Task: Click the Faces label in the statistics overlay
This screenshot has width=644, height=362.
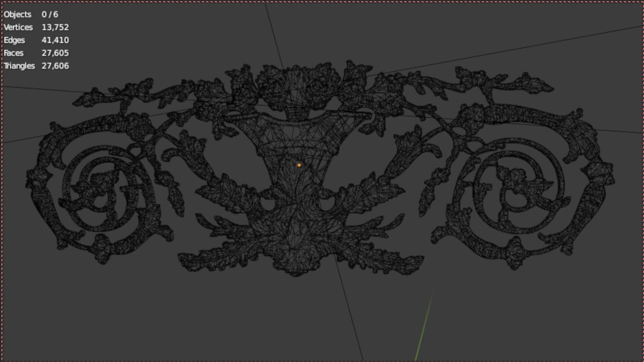Action: click(13, 53)
